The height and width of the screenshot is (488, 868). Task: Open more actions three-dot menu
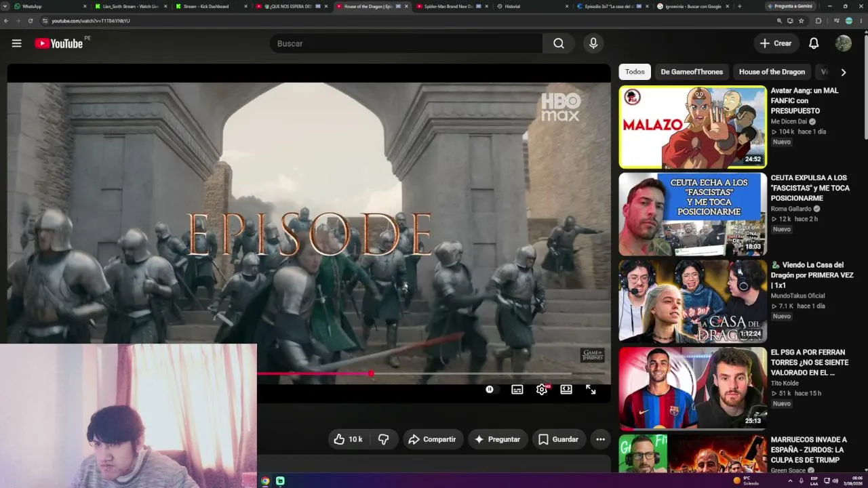point(600,439)
